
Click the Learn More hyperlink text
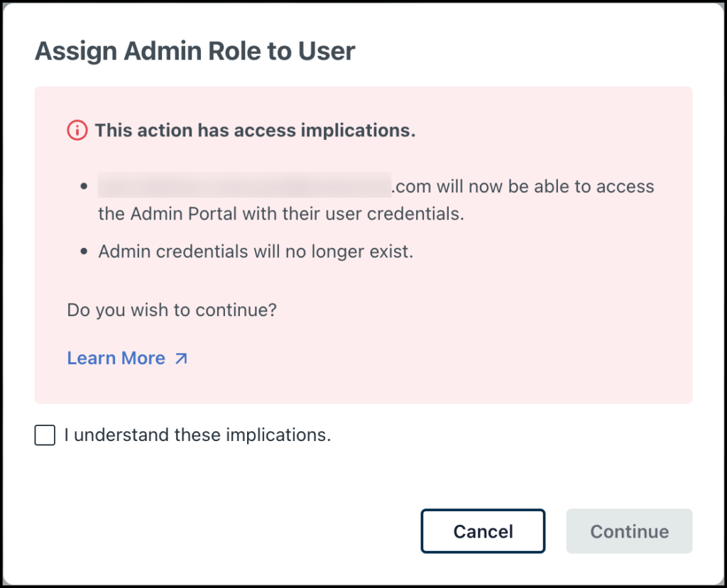[116, 358]
